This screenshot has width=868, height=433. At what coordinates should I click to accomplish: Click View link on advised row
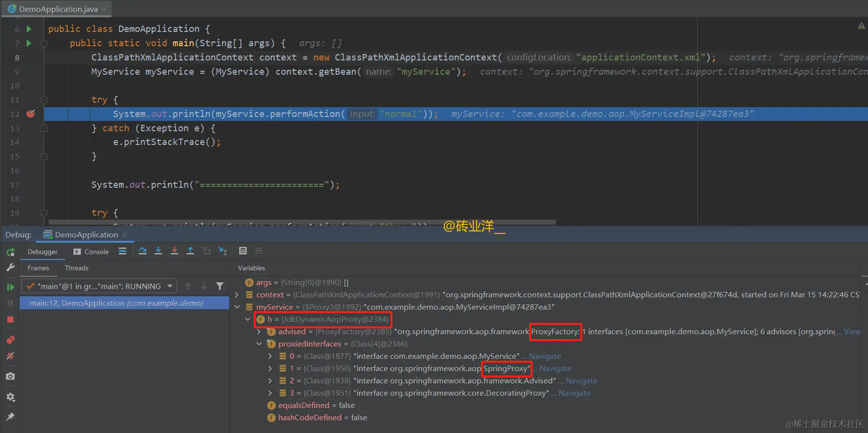click(852, 332)
